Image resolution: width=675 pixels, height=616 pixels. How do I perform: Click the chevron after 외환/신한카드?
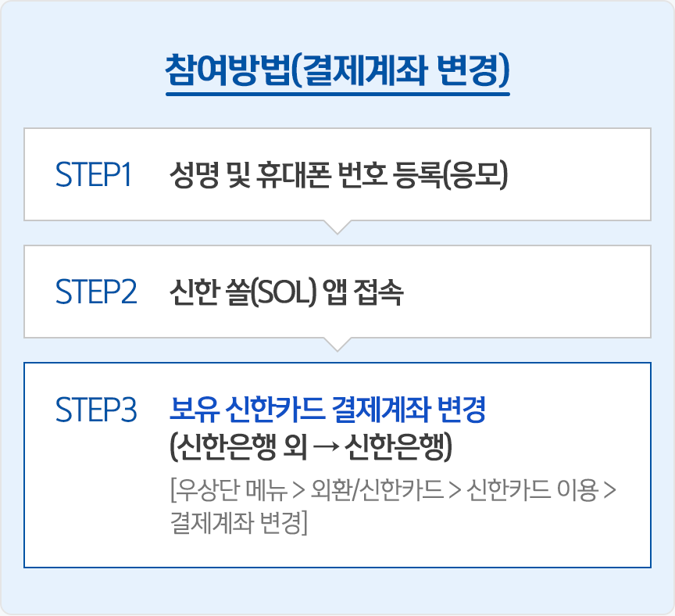click(455, 491)
